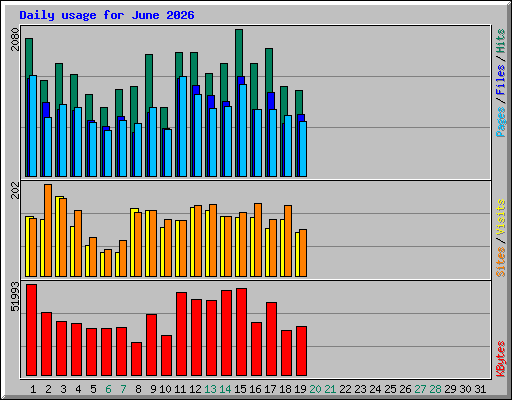Click the green "Hits" legend label

point(501,41)
